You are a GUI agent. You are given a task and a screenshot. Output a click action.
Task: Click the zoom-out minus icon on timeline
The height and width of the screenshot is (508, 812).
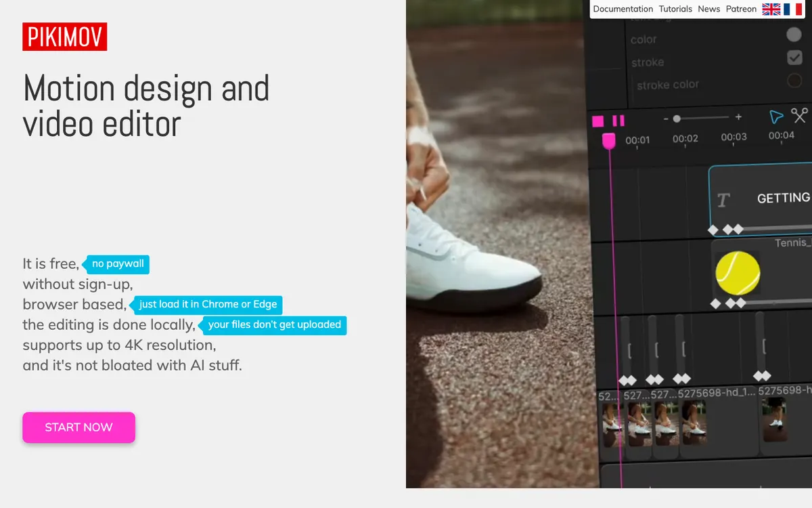pyautogui.click(x=666, y=119)
